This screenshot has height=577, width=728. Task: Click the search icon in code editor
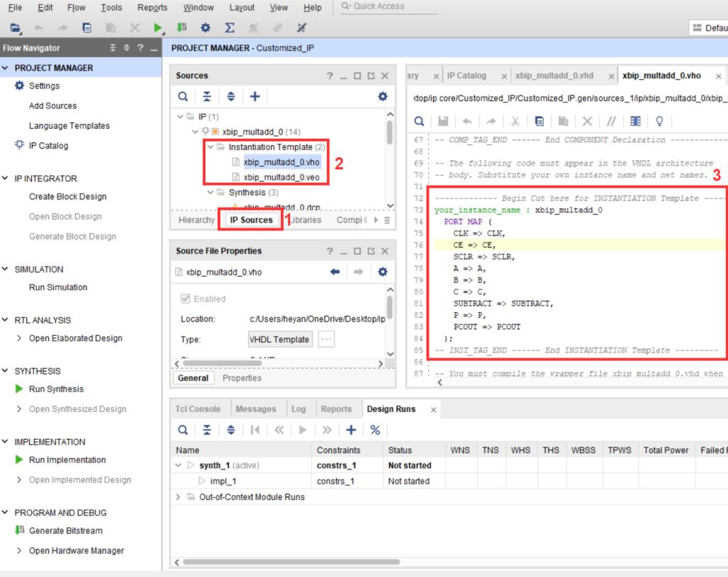pyautogui.click(x=419, y=121)
